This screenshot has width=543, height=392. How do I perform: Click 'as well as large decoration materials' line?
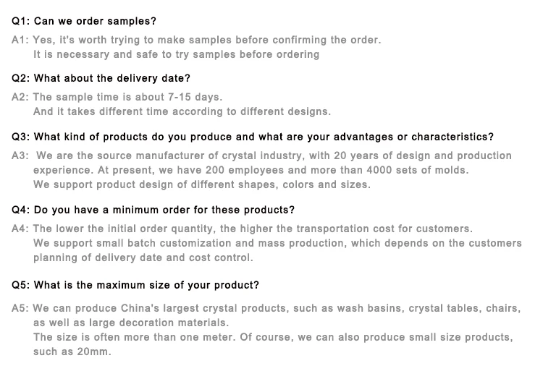pyautogui.click(x=131, y=323)
